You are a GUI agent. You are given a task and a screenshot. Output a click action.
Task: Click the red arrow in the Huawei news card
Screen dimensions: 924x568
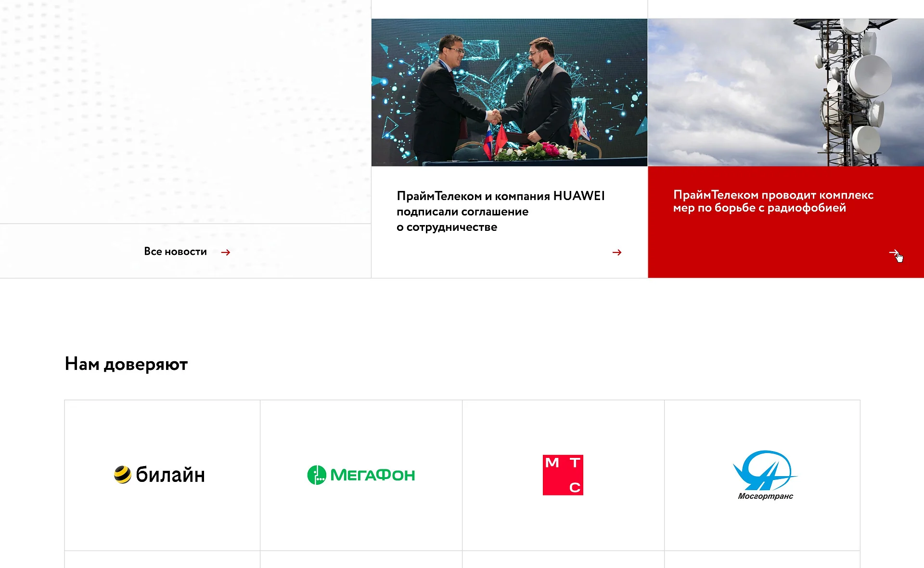pos(617,252)
